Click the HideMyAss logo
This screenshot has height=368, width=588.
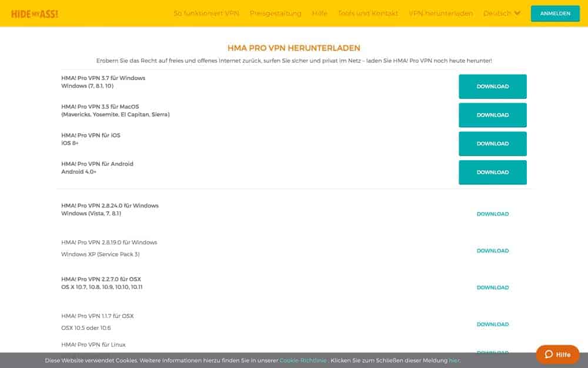coord(35,14)
